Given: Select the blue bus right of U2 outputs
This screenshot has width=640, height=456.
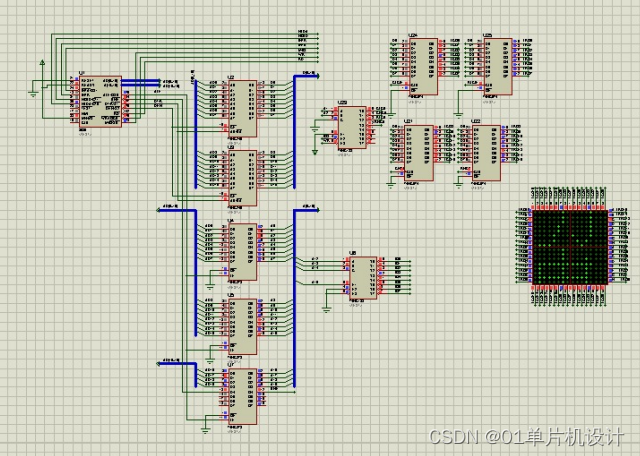Looking at the screenshot, I should [295, 131].
